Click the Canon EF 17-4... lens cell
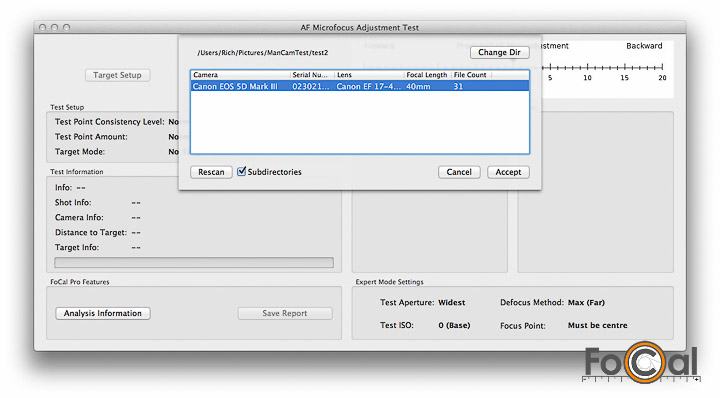720x398 pixels. pos(369,86)
